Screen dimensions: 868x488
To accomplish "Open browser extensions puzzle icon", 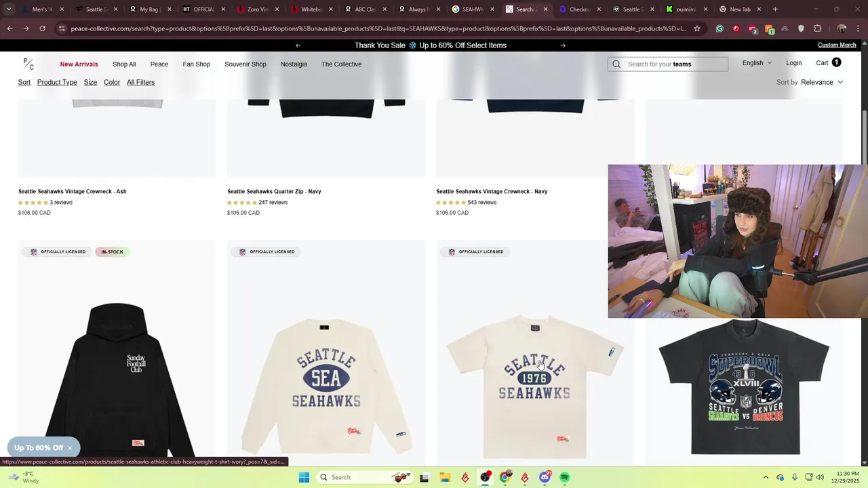I will 817,28.
